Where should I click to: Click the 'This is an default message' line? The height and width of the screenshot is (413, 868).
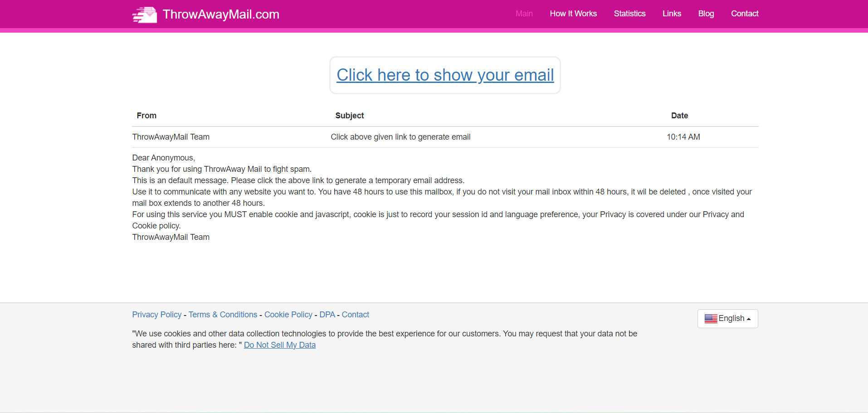click(298, 180)
